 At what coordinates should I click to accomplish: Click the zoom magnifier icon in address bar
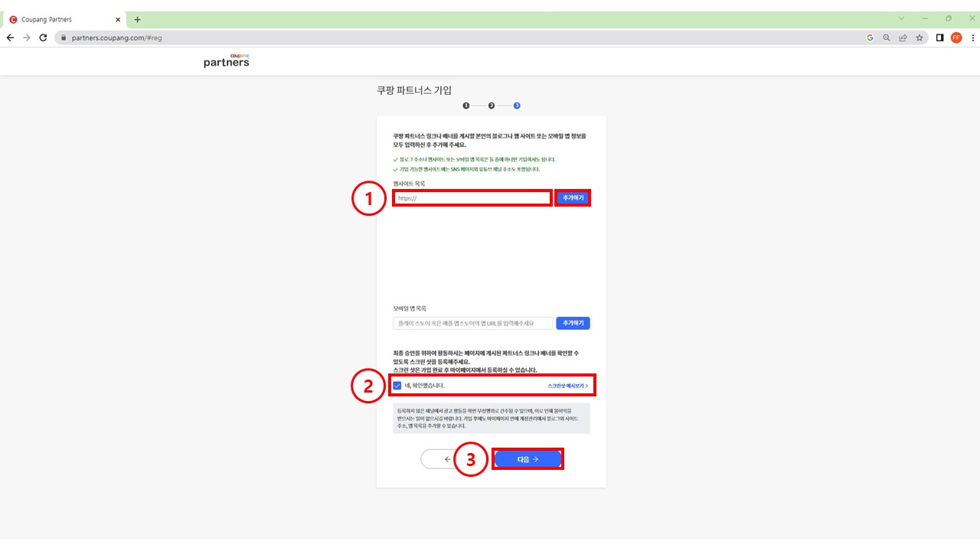[887, 37]
